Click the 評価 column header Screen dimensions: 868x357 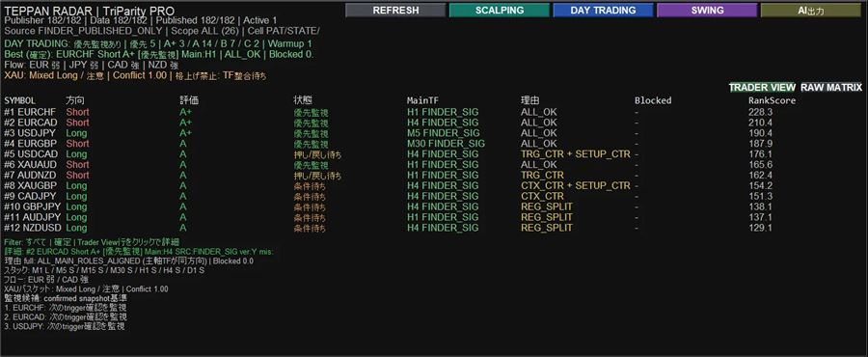click(x=188, y=100)
